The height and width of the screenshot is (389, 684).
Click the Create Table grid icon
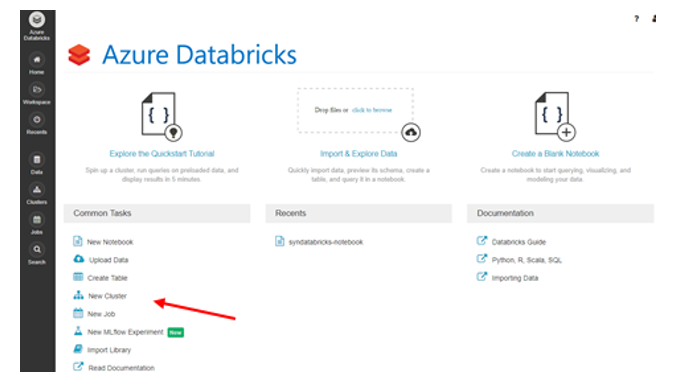coord(78,277)
